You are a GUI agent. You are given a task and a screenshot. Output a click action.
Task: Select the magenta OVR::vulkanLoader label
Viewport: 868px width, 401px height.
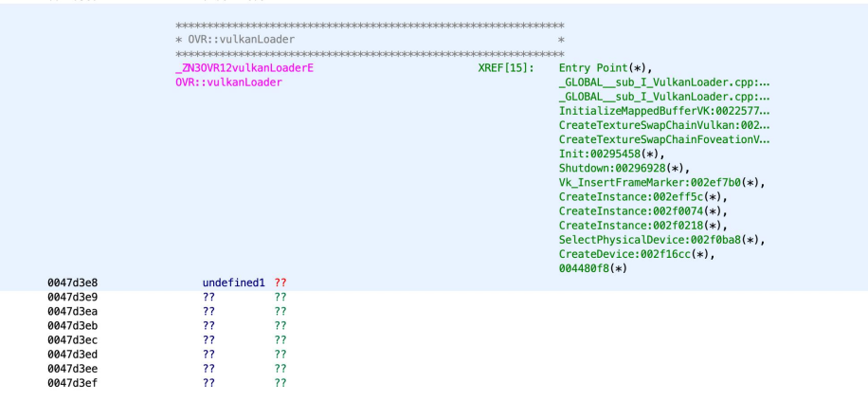[223, 82]
